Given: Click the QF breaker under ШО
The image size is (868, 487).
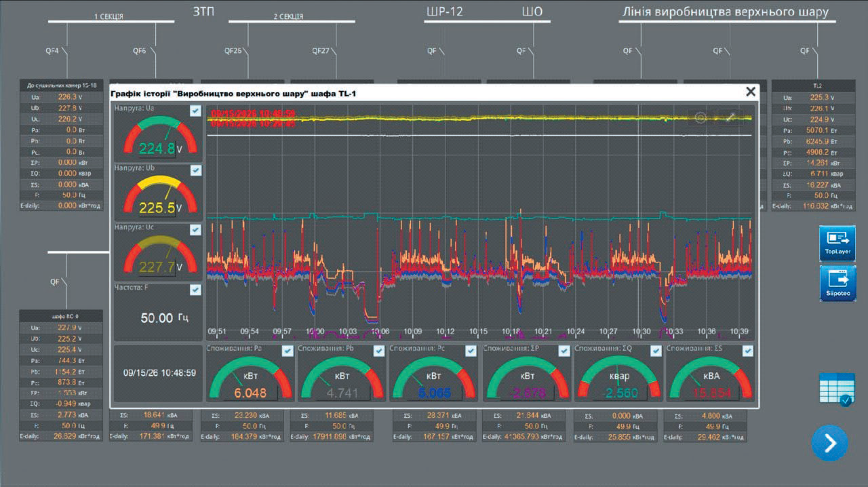Looking at the screenshot, I should pyautogui.click(x=532, y=51).
